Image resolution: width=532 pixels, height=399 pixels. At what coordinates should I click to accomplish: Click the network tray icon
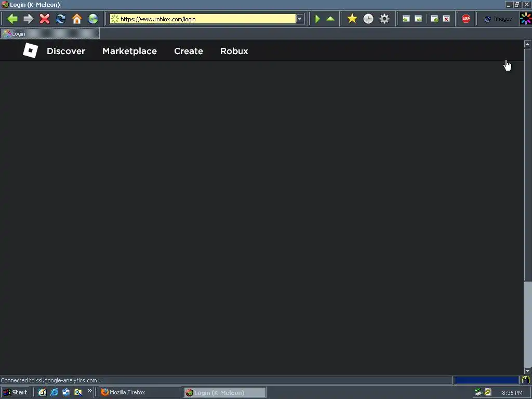tap(478, 392)
